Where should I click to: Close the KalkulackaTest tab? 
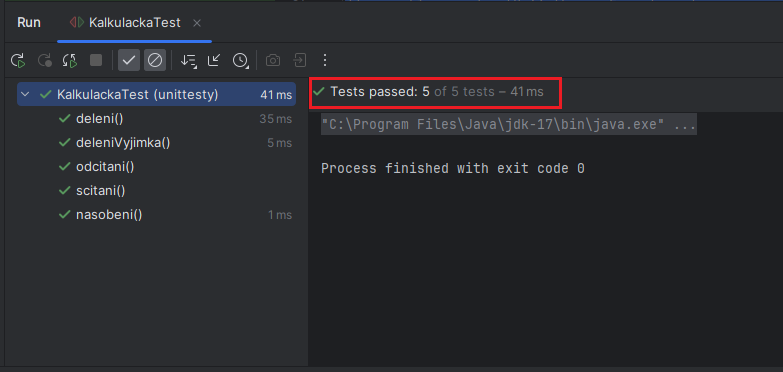[197, 23]
